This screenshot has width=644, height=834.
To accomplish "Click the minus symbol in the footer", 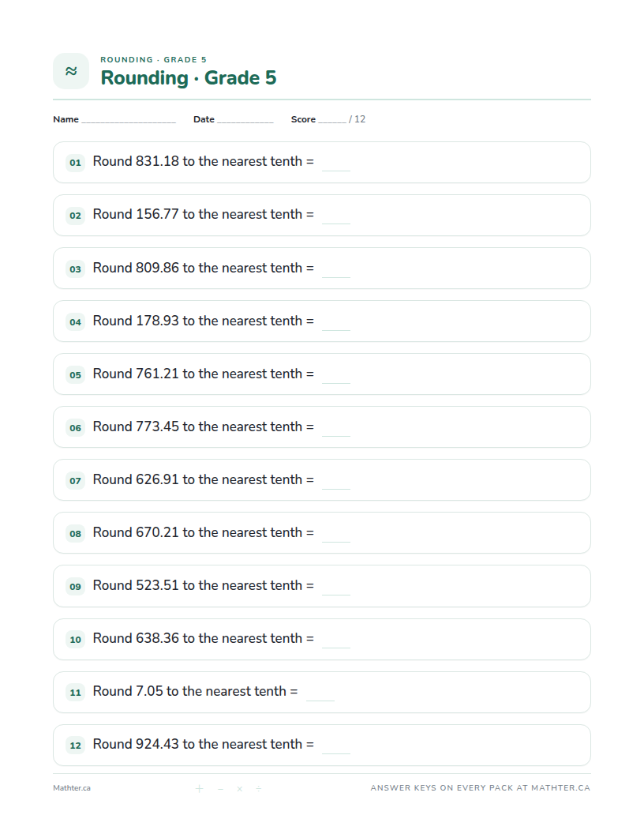I will pyautogui.click(x=220, y=788).
